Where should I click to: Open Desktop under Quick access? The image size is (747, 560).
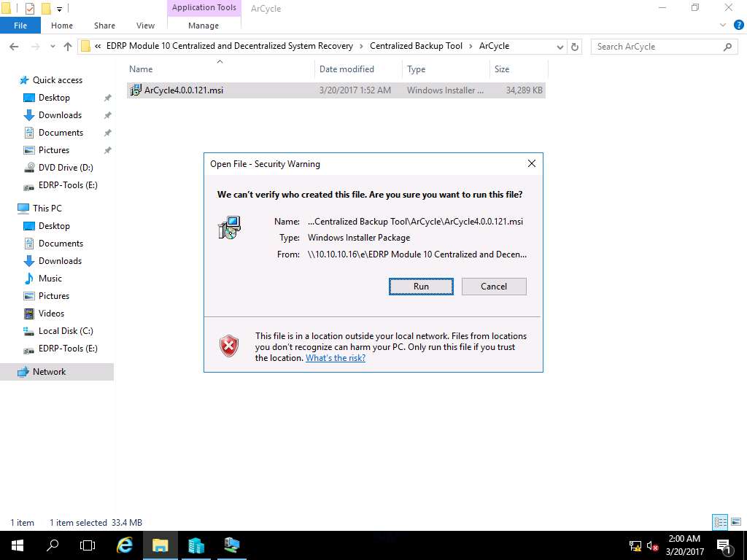[54, 98]
